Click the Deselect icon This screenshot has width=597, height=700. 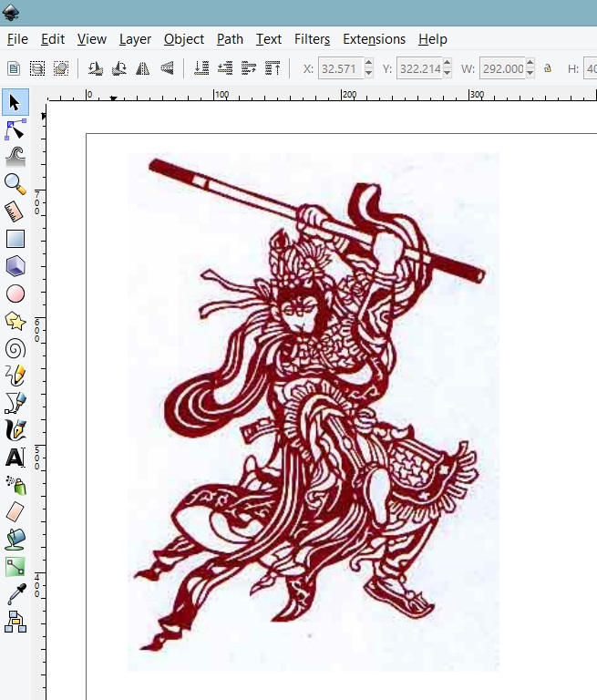[x=61, y=68]
